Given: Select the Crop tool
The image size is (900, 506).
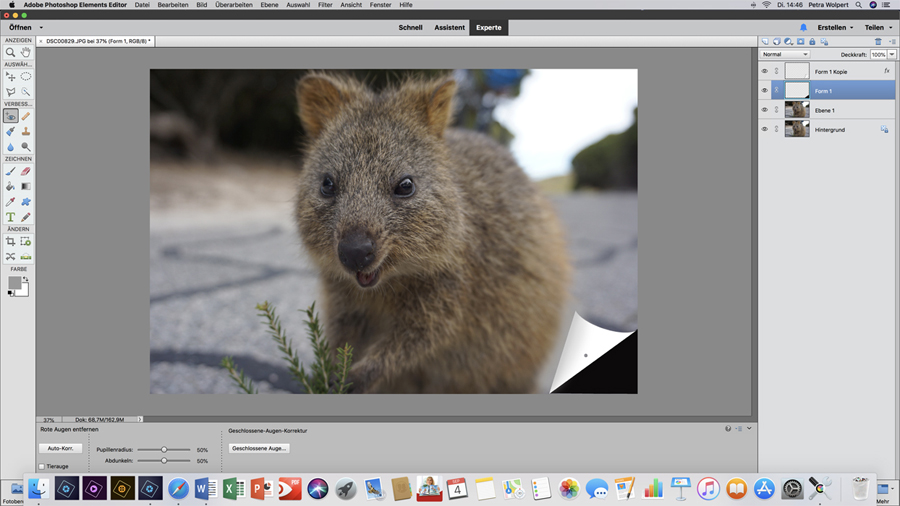Looking at the screenshot, I should click(x=10, y=242).
